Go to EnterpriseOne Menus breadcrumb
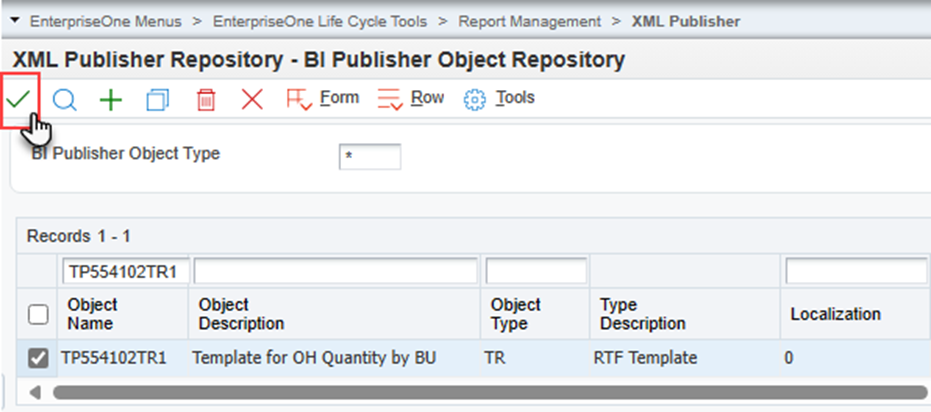Viewport: 931px width, 412px height. 106,22
